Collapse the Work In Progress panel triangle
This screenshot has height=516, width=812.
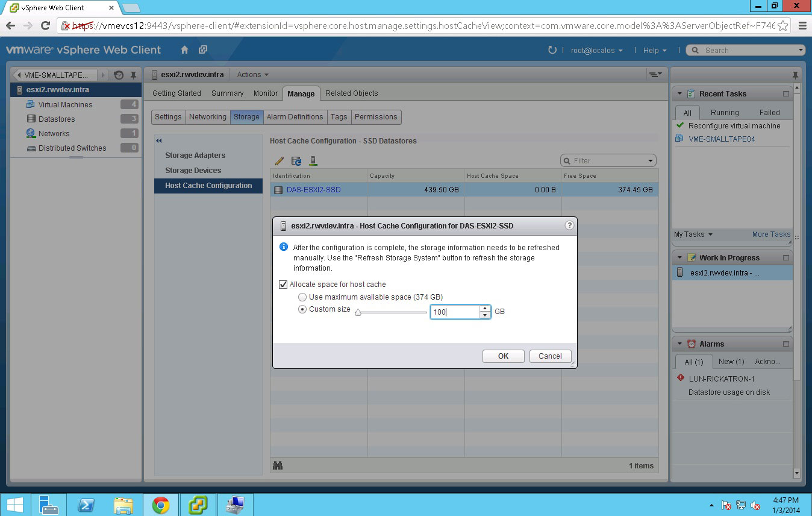click(x=679, y=258)
